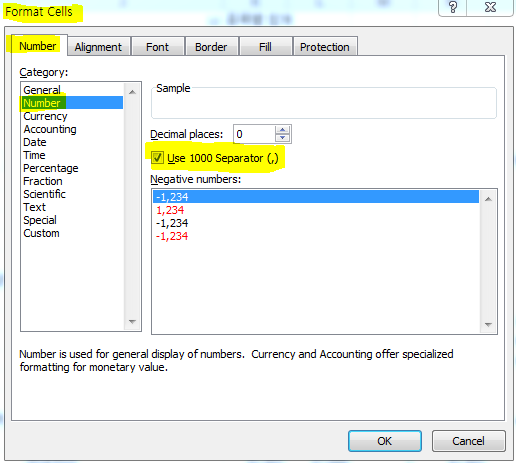Screen dimensions: 516x463
Task: Click the Help question mark icon
Action: (453, 7)
